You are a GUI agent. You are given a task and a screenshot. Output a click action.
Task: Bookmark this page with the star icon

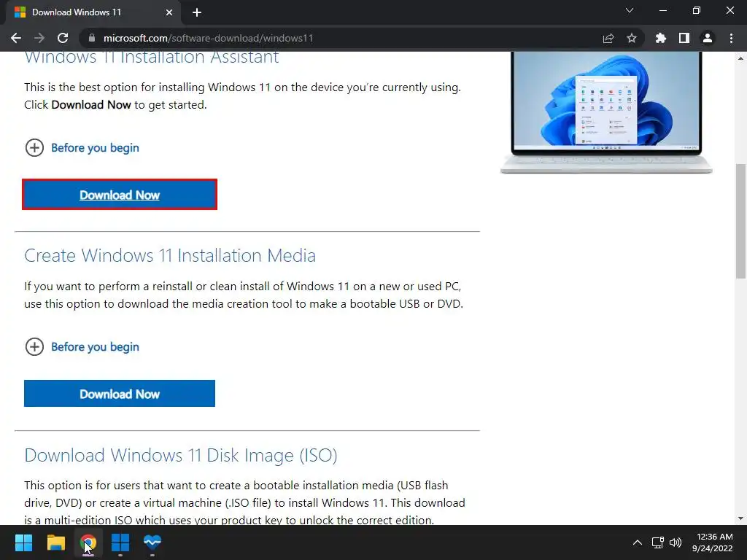click(632, 38)
